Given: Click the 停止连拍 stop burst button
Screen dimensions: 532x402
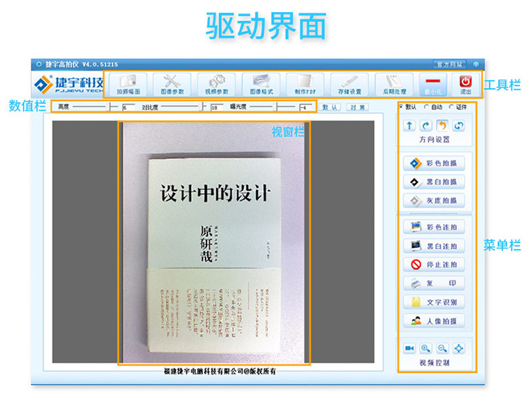Looking at the screenshot, I should click(x=433, y=265).
